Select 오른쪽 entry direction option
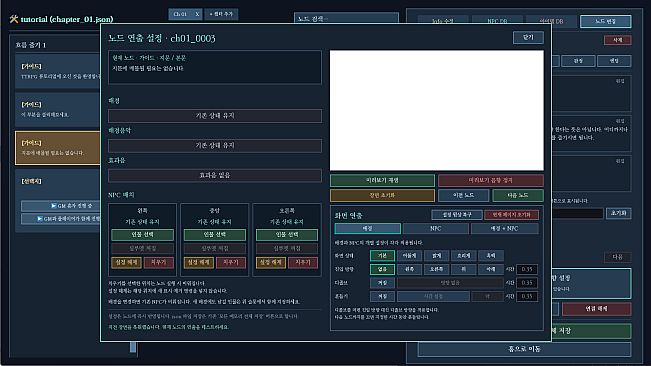The image size is (651, 366). pyautogui.click(x=436, y=269)
